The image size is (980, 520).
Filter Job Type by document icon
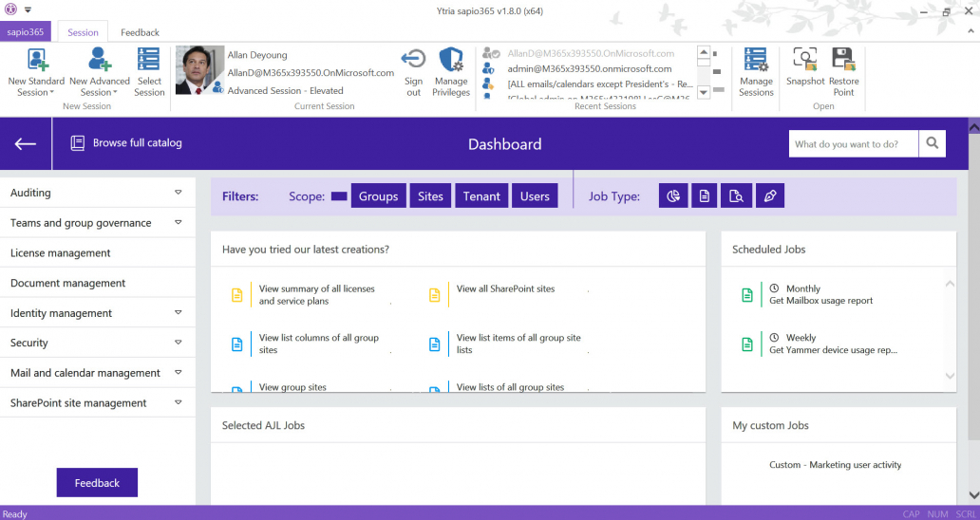704,196
